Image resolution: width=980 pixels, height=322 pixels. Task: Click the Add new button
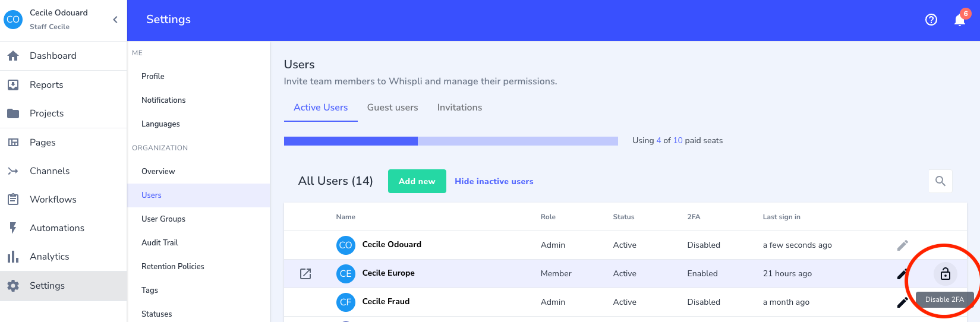coord(417,181)
